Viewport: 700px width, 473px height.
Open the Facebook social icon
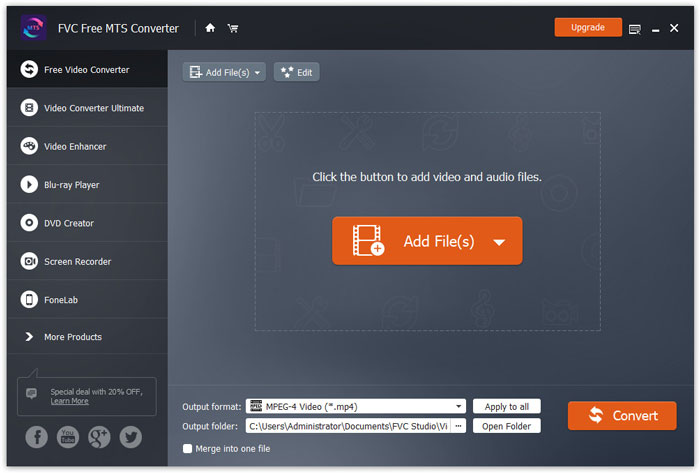tap(36, 436)
